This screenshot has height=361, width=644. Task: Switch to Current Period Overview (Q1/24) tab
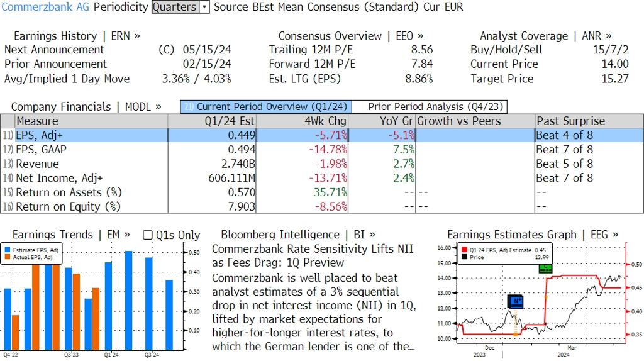tap(266, 107)
